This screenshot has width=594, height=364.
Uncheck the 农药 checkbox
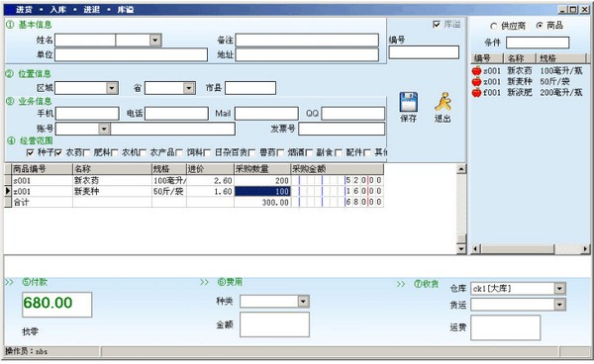pyautogui.click(x=58, y=152)
